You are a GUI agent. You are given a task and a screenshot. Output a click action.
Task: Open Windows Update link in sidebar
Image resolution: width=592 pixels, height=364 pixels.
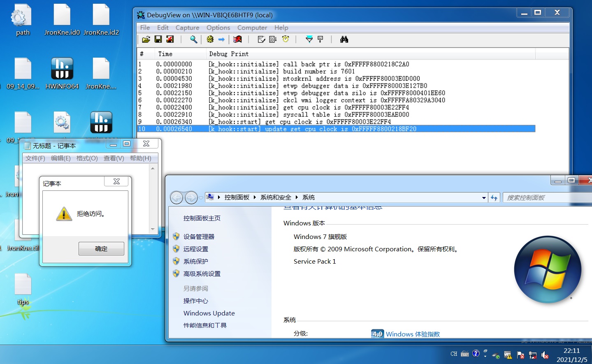[x=209, y=313]
